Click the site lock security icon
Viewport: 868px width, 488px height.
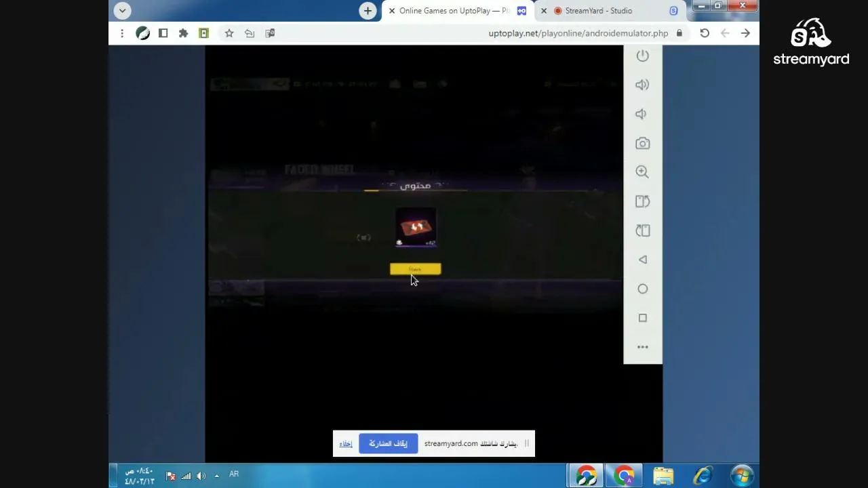[679, 33]
